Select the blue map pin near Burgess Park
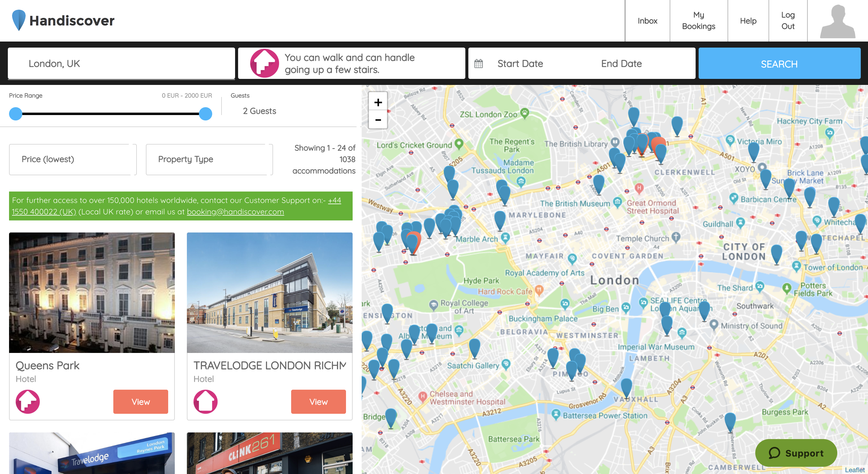This screenshot has width=868, height=474. (x=730, y=422)
